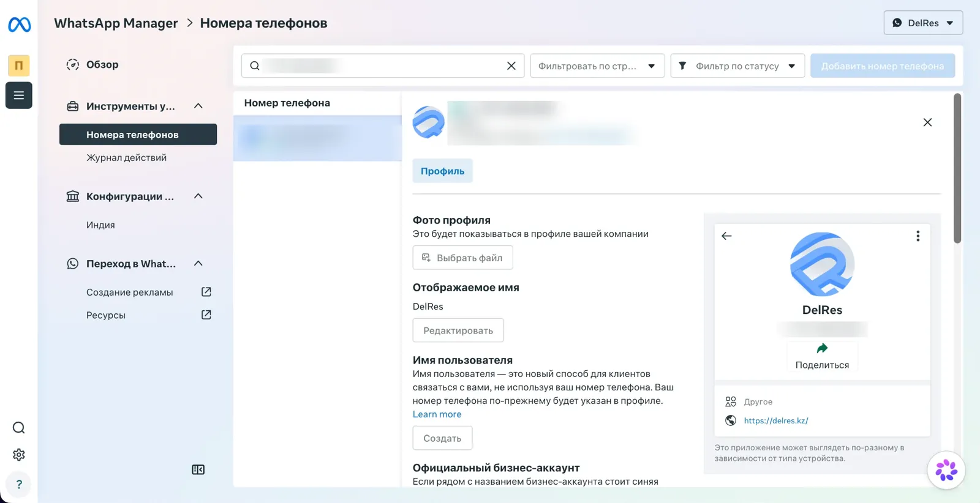Screen dimensions: 980x503
Task: Click Выбрать файл for profile photo
Action: click(x=462, y=258)
